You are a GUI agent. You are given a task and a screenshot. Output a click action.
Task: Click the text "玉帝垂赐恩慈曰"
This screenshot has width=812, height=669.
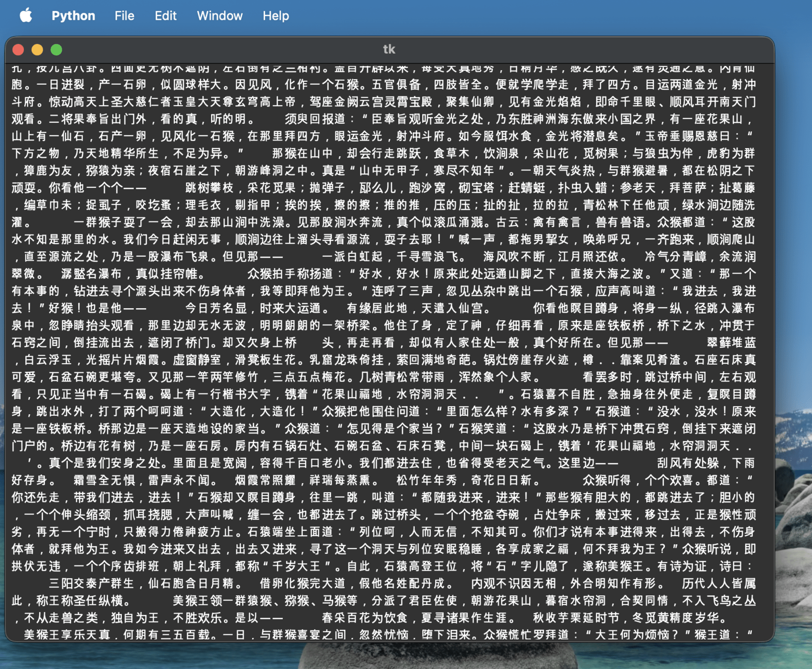tap(687, 136)
